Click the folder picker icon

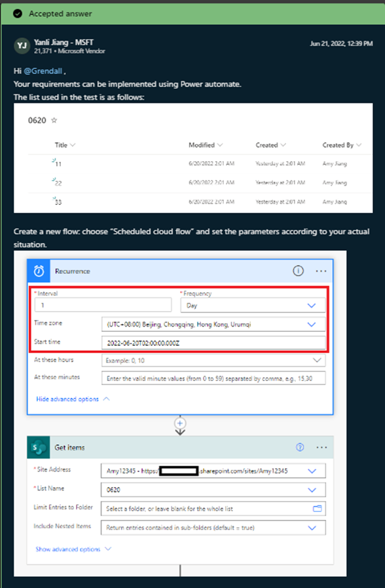point(317,509)
